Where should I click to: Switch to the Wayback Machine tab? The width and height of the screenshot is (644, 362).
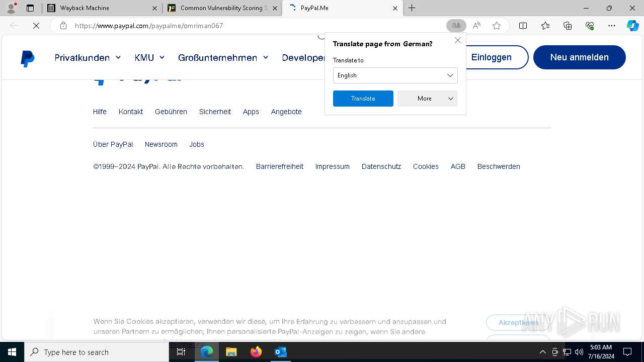point(102,8)
